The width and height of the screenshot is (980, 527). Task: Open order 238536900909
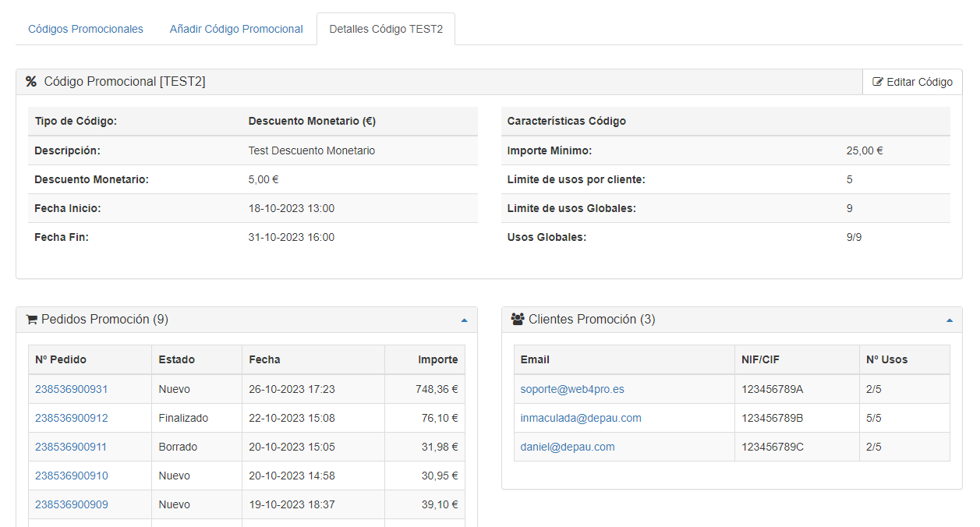[72, 504]
